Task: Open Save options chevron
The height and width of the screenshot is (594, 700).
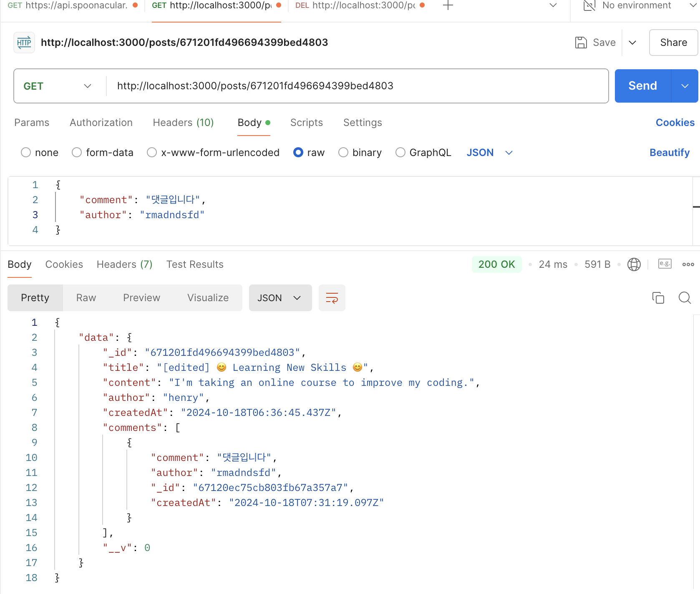Action: coord(632,43)
